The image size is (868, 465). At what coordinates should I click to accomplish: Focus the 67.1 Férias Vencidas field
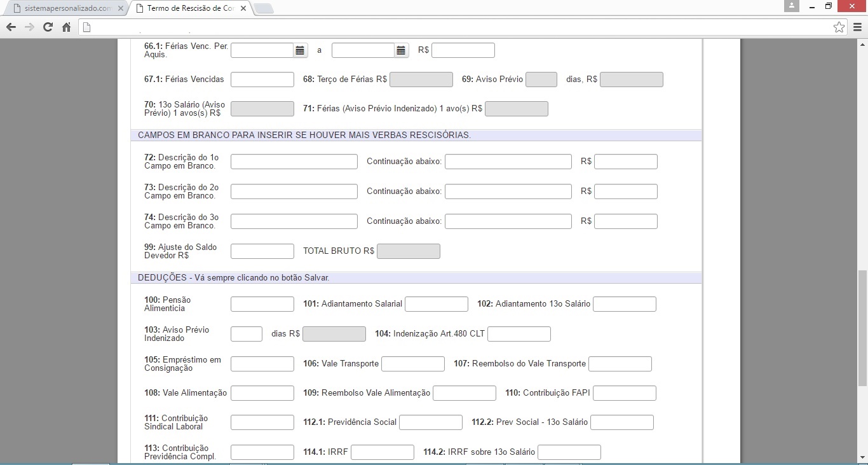click(262, 80)
